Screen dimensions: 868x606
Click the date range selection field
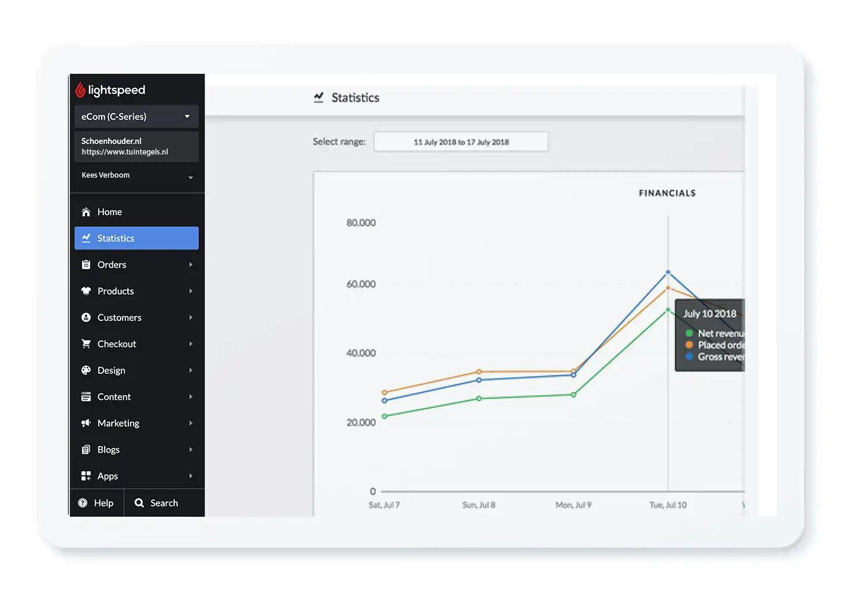tap(461, 142)
